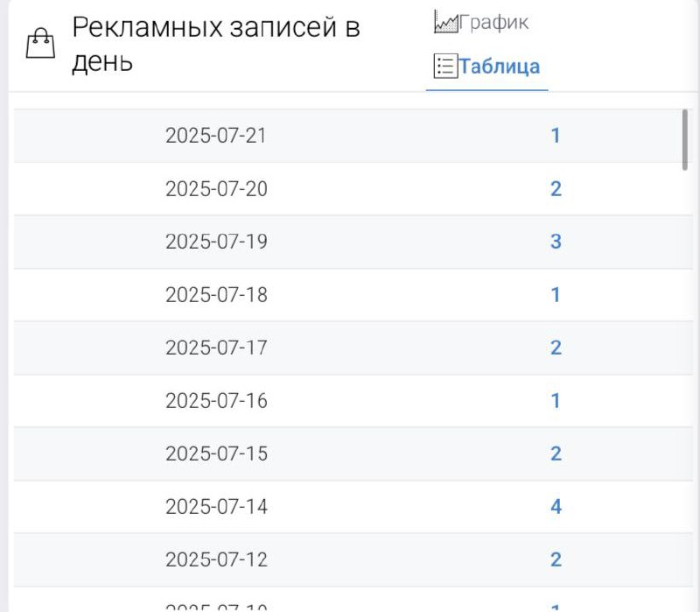Image resolution: width=700 pixels, height=612 pixels.
Task: Click the list icon next to Таблица
Action: coord(445,67)
